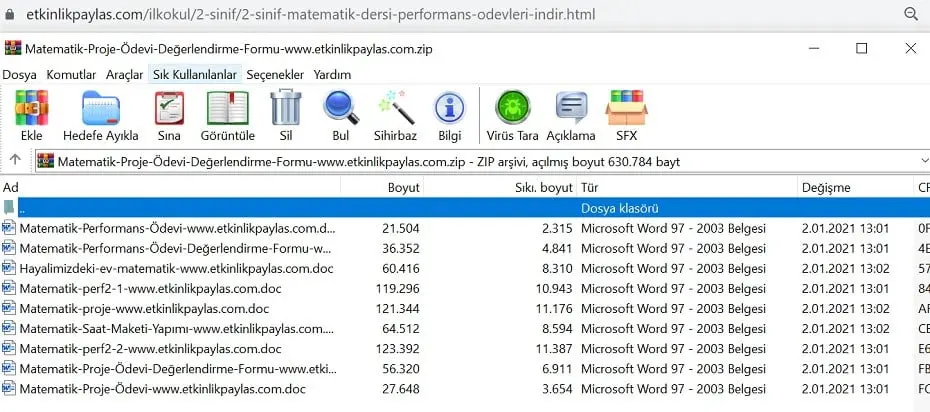Open the Seçenekler menu
Viewport: 930px width, 412px height.
click(x=275, y=75)
